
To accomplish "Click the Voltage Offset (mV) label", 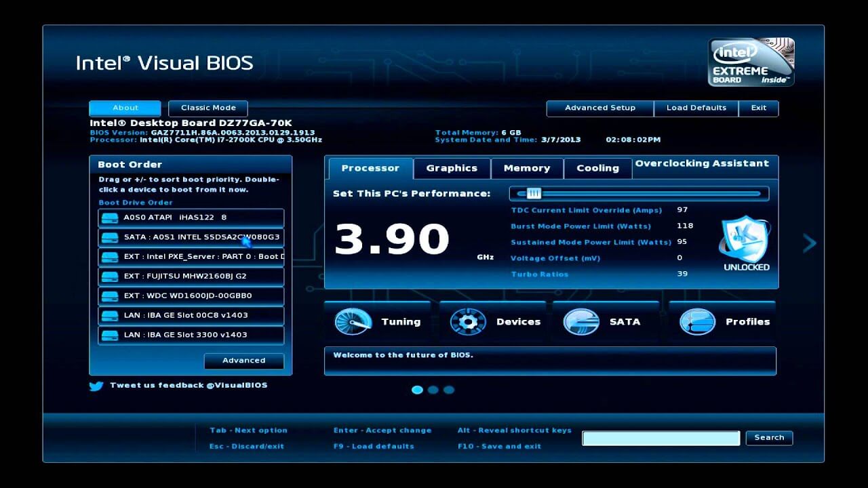I will [555, 258].
